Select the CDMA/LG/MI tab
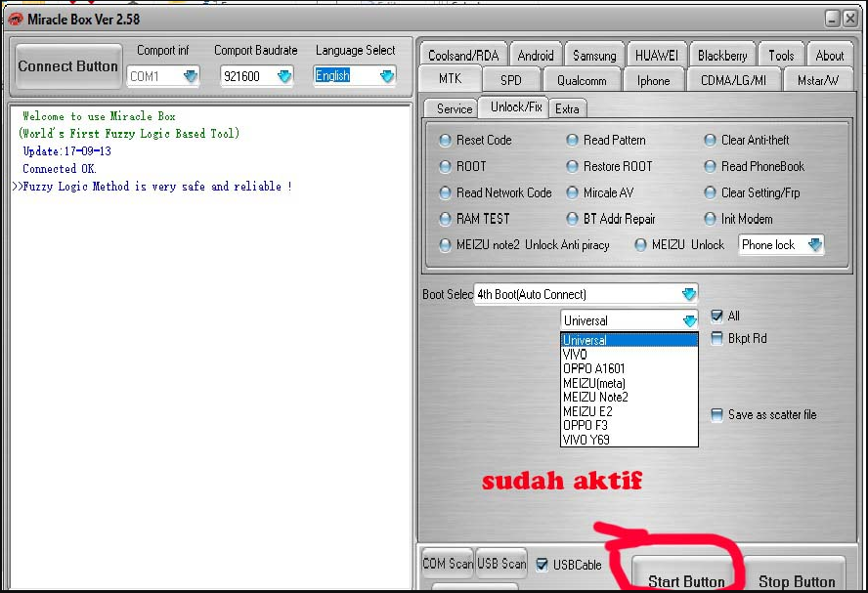 click(x=733, y=80)
